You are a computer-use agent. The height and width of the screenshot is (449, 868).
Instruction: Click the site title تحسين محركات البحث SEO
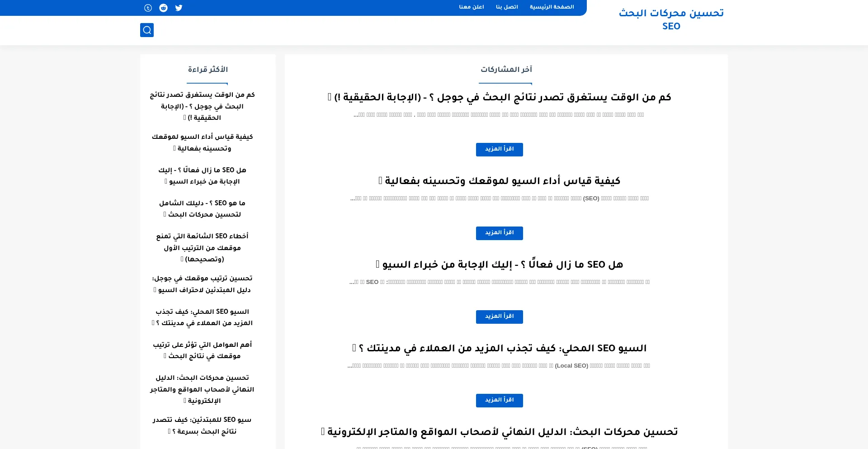(671, 19)
